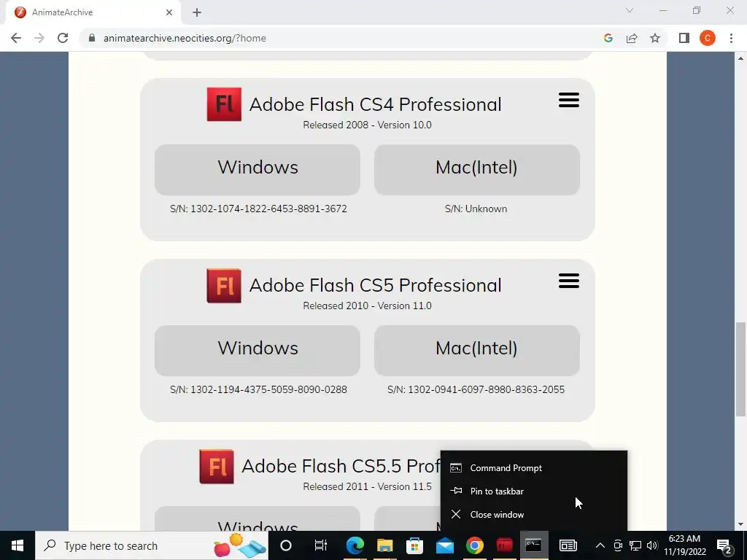Open the news widget taskbar icon
Screen dimensions: 747x560
[x=568, y=545]
